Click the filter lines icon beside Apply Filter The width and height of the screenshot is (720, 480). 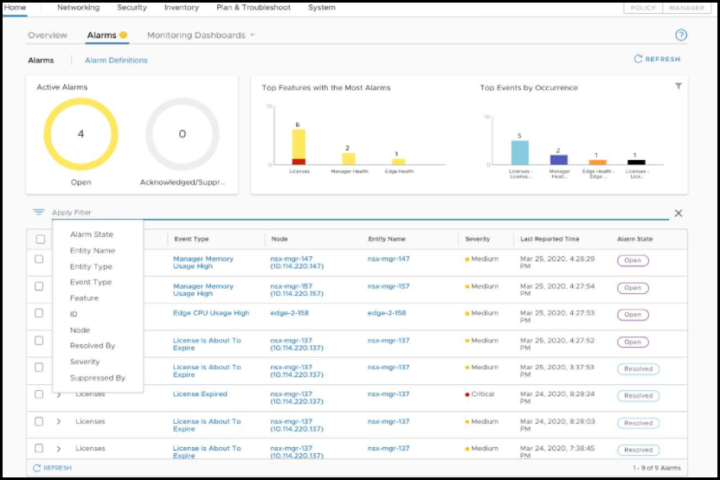click(39, 212)
